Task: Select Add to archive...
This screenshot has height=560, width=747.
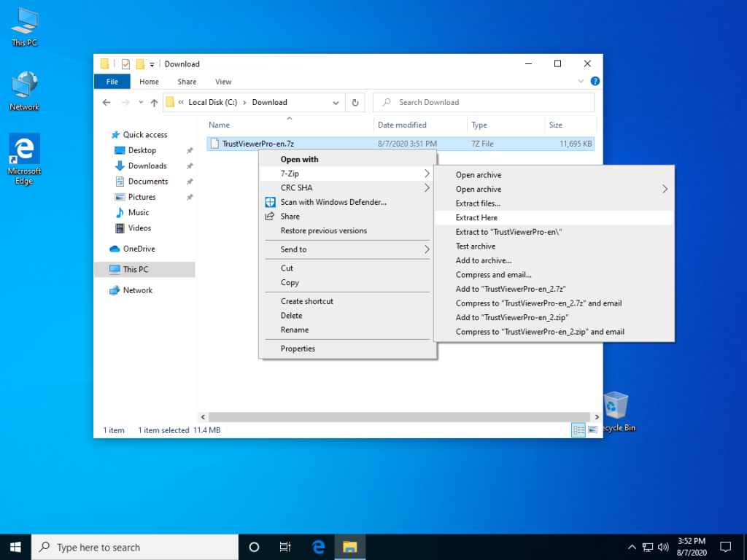Action: point(554,260)
